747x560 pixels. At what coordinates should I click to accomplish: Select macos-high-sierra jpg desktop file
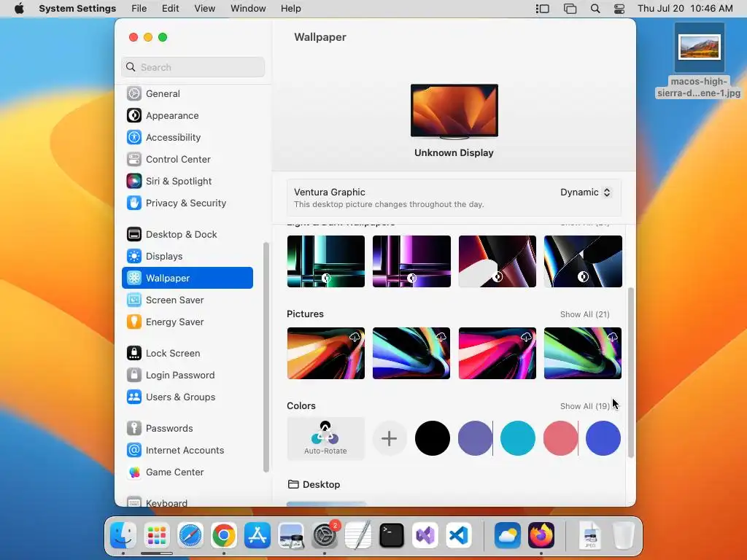pos(700,61)
